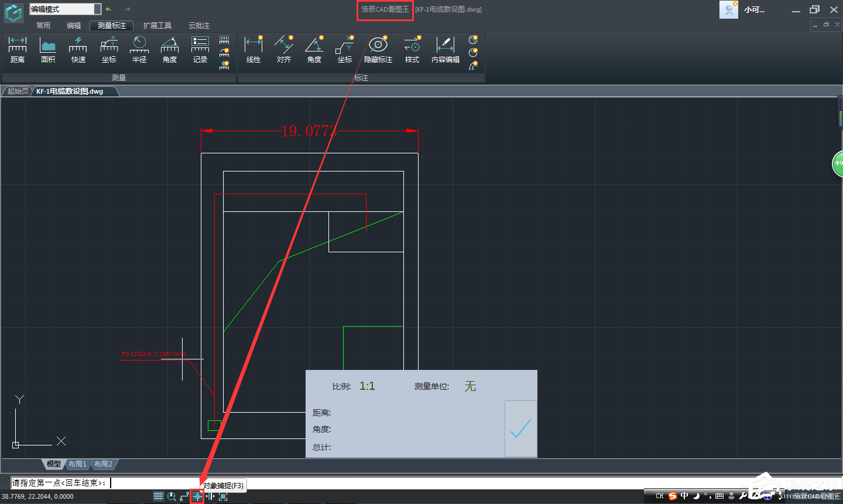Switch to the 布局1 layout tab
The image size is (843, 504).
coord(77,464)
